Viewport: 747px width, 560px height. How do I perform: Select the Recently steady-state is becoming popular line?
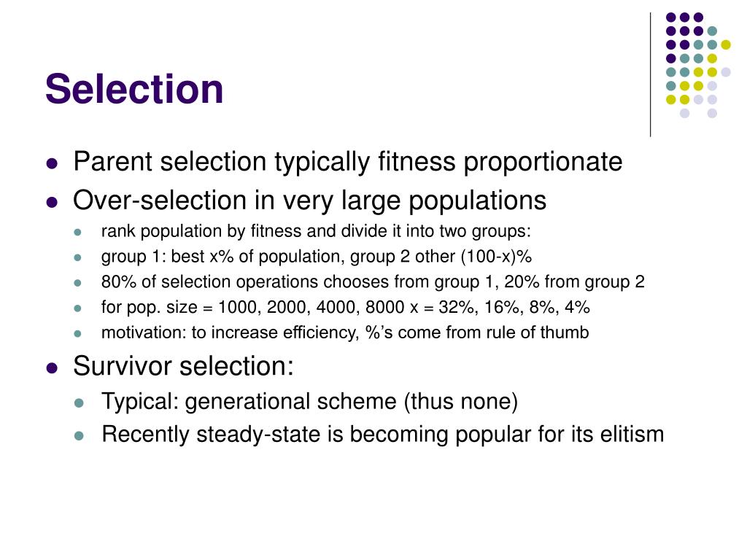tap(382, 435)
